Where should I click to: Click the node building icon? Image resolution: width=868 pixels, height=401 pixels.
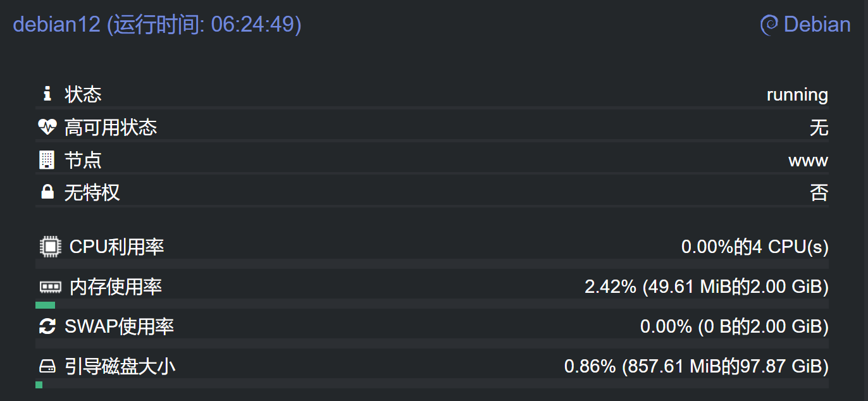pyautogui.click(x=47, y=160)
